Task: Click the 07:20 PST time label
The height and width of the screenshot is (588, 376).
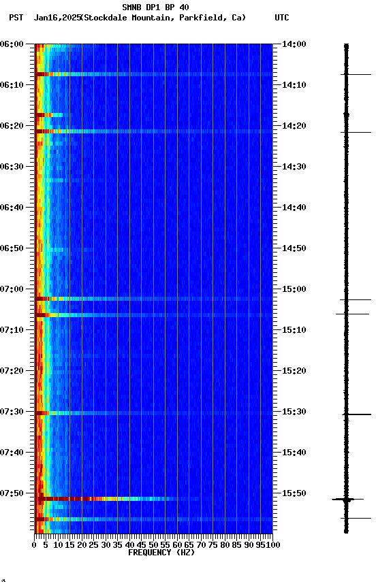Action: [12, 371]
